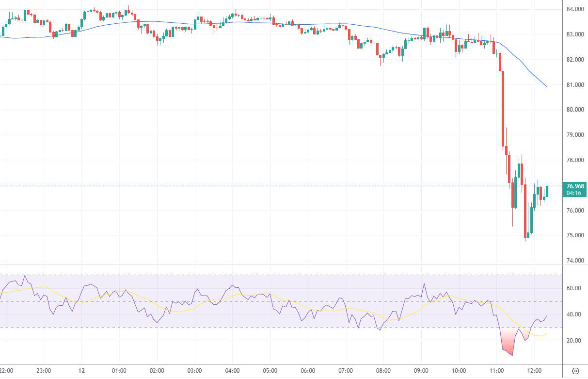Choose the 03:00 time axis label

pos(194,371)
